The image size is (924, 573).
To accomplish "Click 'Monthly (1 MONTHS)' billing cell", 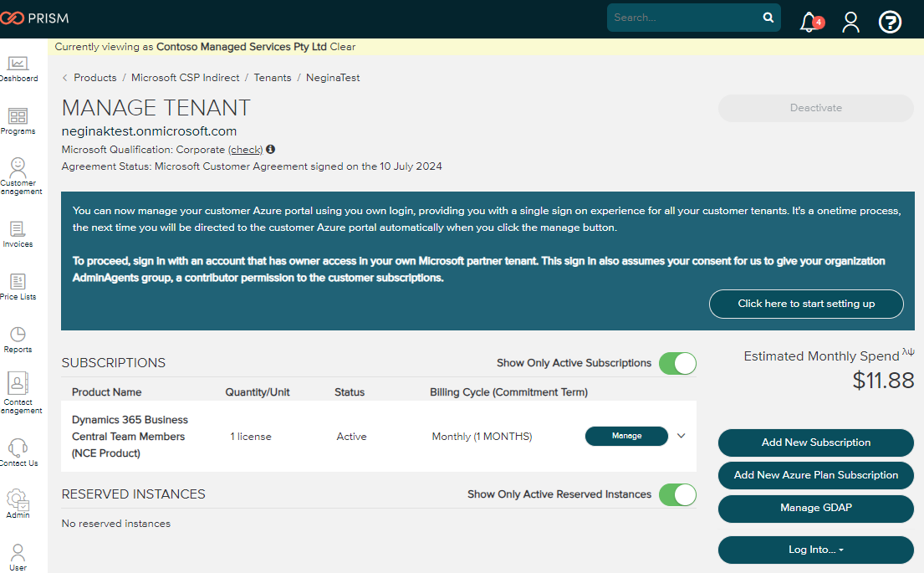I will 482,437.
